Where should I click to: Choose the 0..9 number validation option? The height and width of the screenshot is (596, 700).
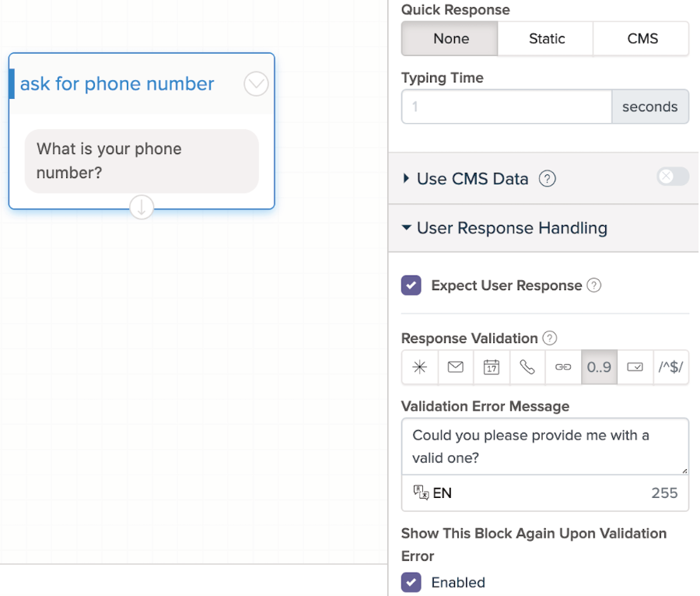coord(599,368)
